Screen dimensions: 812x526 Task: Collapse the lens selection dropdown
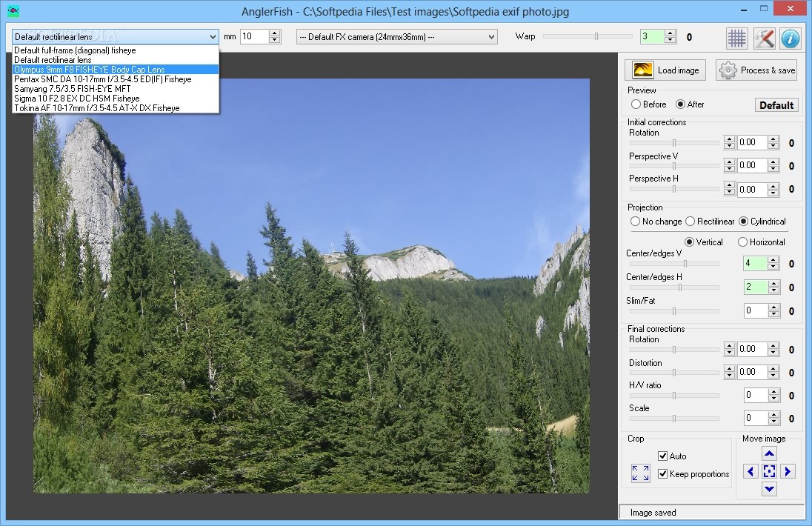(213, 37)
